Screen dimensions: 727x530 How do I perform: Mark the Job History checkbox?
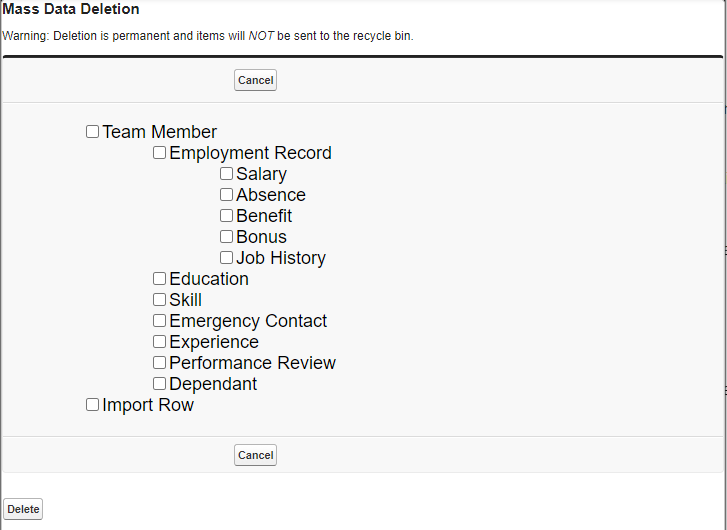(x=227, y=258)
